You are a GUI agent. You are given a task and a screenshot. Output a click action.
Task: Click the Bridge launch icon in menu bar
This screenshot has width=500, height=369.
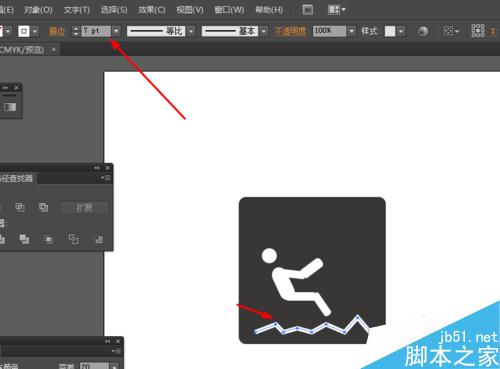point(308,10)
